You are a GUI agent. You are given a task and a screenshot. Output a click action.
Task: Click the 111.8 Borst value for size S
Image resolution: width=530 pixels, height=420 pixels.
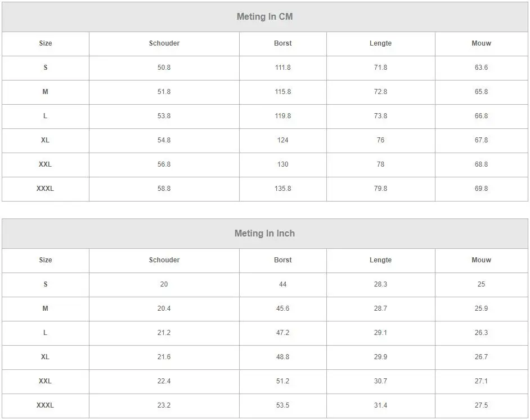283,68
